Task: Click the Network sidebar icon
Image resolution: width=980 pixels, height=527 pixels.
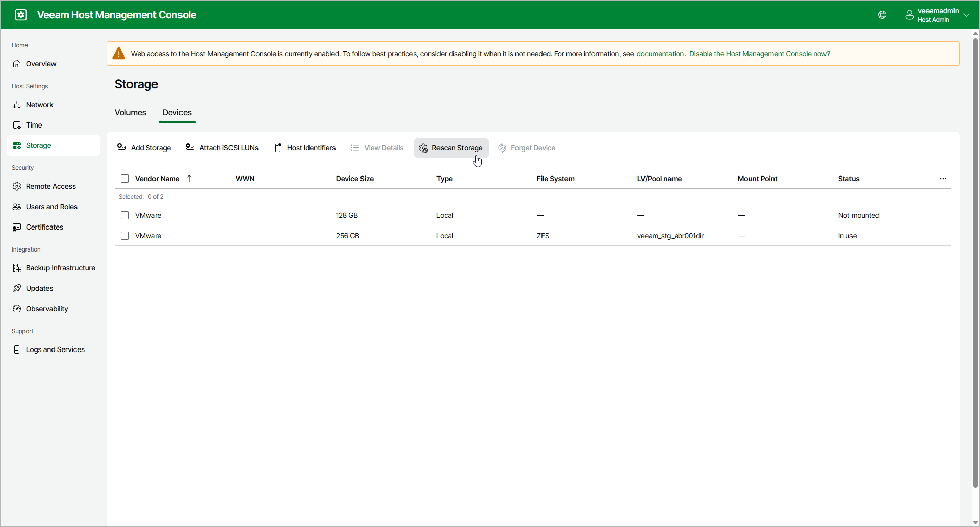Action: click(17, 105)
